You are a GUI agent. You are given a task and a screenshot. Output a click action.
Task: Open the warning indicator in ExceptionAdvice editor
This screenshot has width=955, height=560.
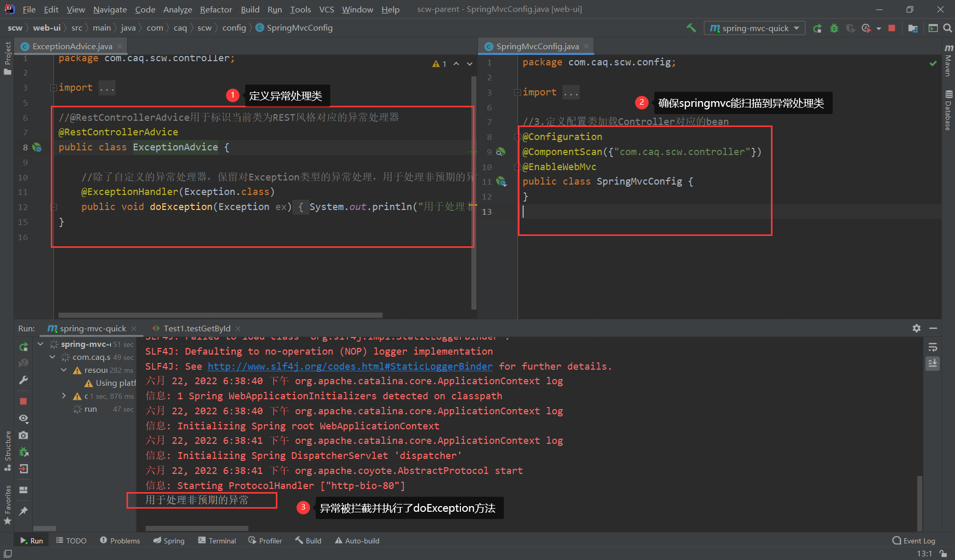439,64
